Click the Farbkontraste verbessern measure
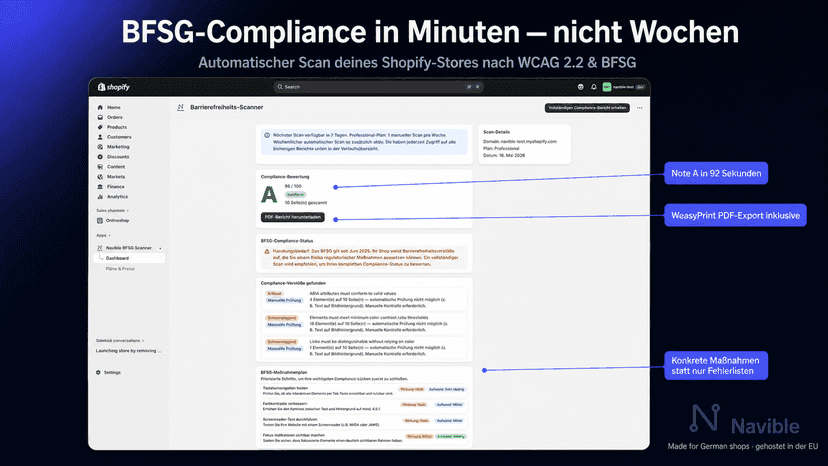The image size is (828, 466). coord(285,404)
